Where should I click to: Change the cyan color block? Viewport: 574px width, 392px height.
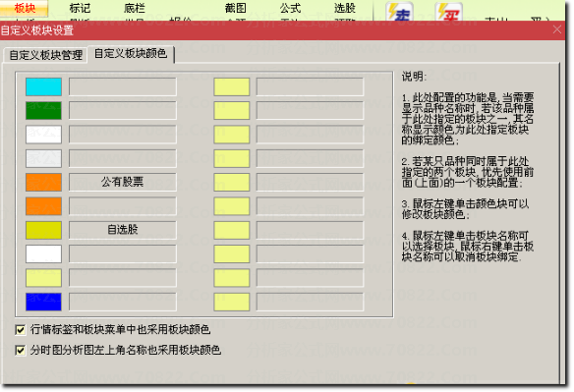tap(43, 87)
